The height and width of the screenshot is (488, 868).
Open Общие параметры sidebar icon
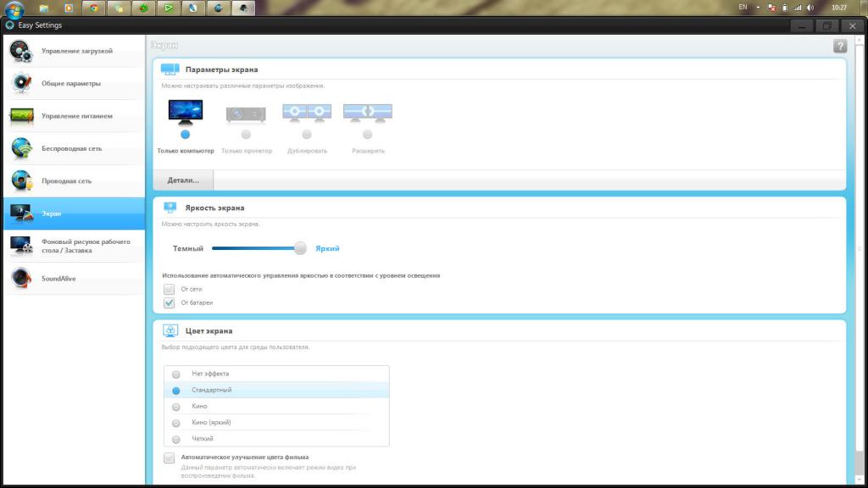(21, 83)
